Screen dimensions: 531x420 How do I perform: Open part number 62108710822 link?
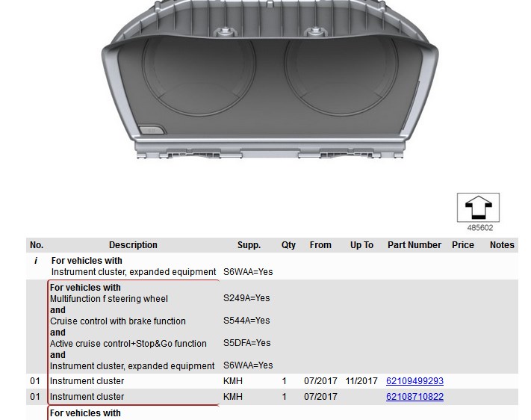[x=414, y=397]
